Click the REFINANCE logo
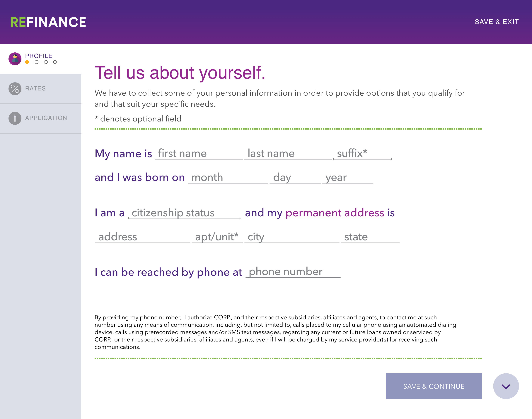Image resolution: width=532 pixels, height=419 pixels. point(48,22)
